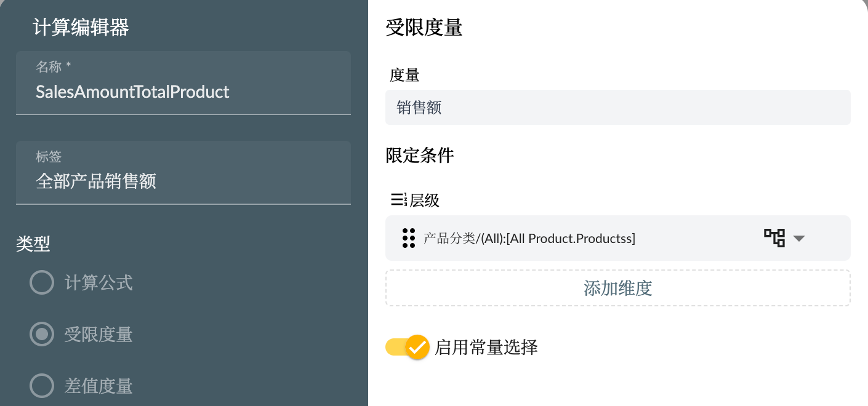Screen dimensions: 868x406
Task: Select the 计算公式 radio button
Action: coord(41,282)
